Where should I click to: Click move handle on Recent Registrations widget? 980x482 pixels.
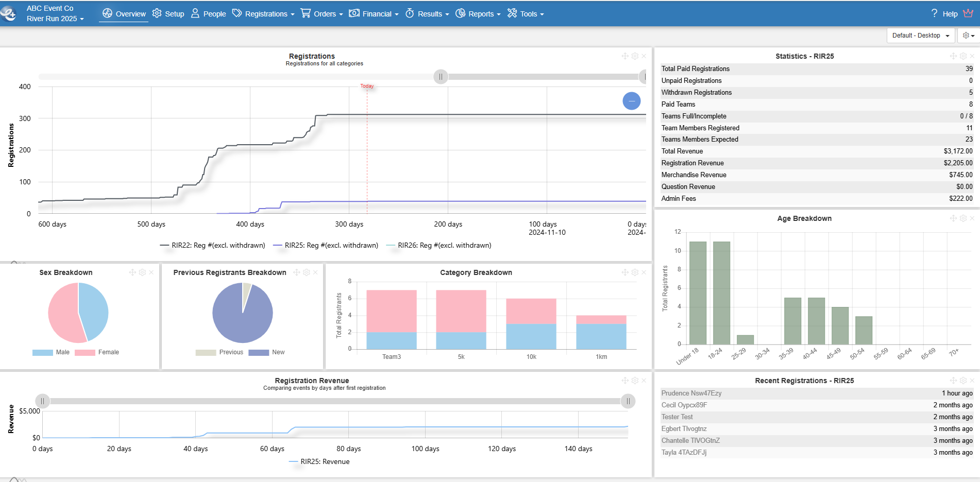[953, 381]
